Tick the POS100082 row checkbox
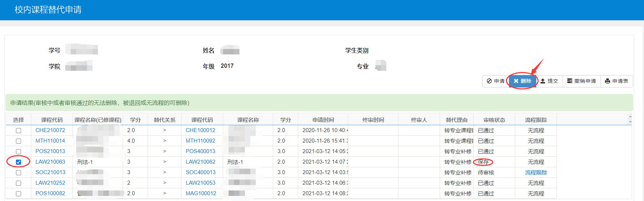The width and height of the screenshot is (644, 201). pyautogui.click(x=19, y=194)
